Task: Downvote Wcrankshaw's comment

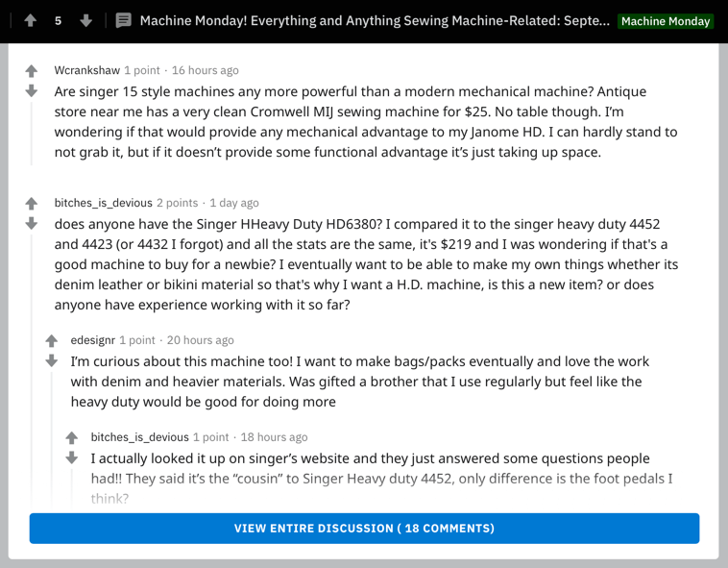Action: tap(31, 90)
